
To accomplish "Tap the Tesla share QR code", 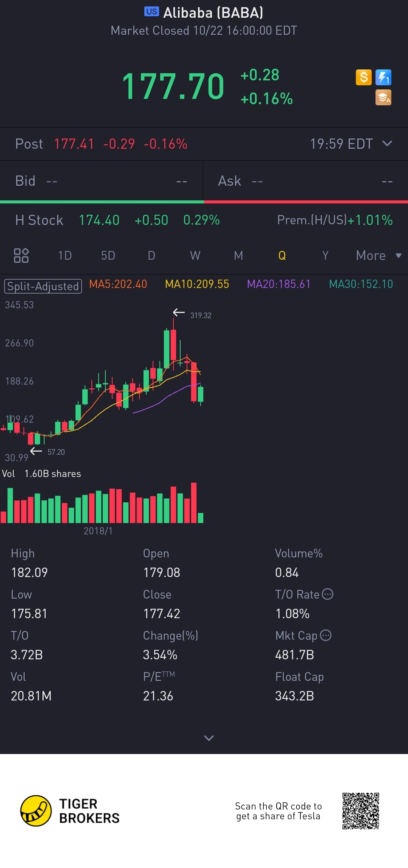I will [x=361, y=811].
